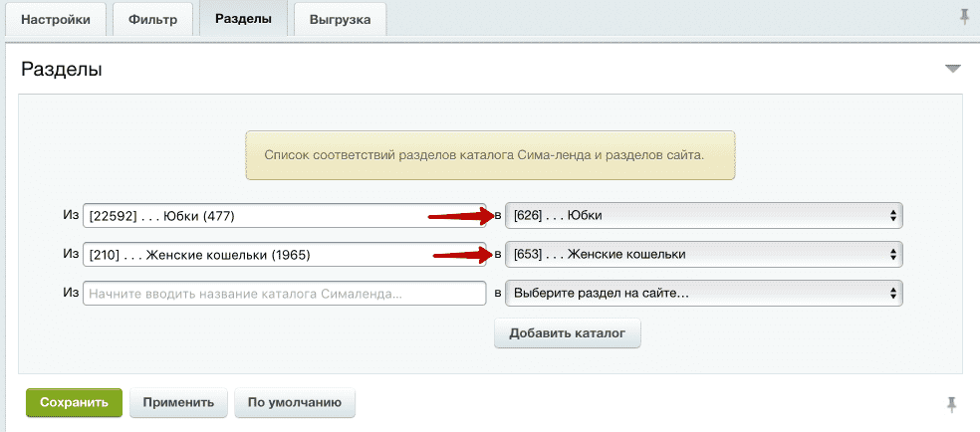This screenshot has width=980, height=432.
Task: Open the Выберите раздел на сайте dropdown
Action: [704, 293]
